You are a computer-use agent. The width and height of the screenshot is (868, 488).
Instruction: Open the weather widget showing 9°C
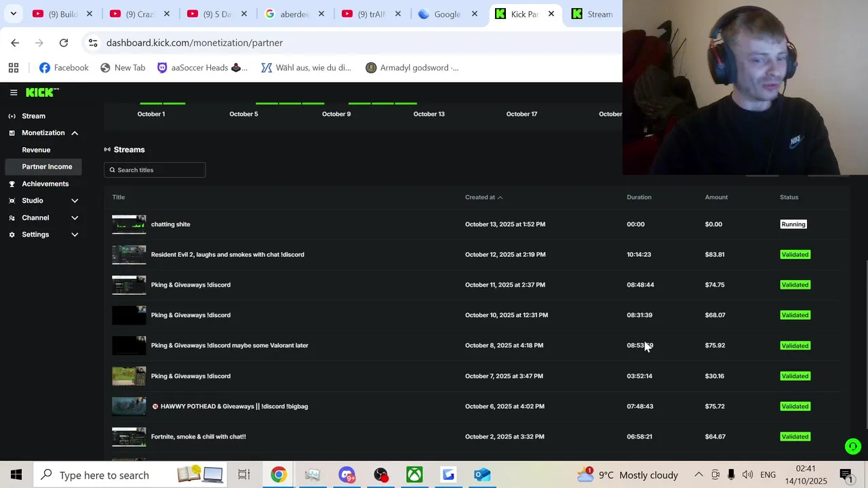coord(627,475)
